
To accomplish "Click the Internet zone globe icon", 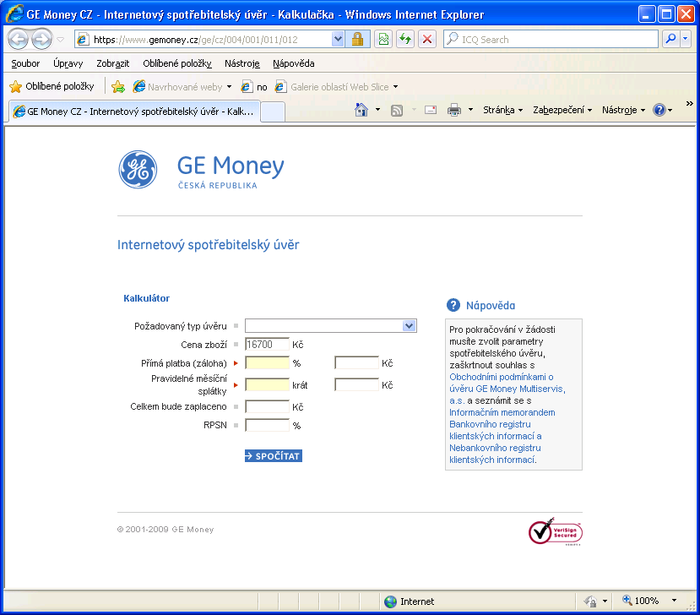I will tap(390, 601).
